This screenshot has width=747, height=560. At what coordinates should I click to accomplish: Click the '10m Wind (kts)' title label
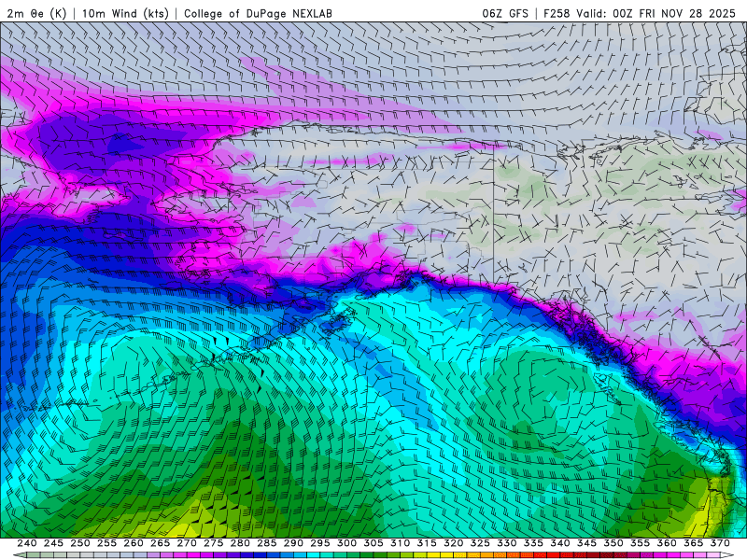tap(125, 13)
